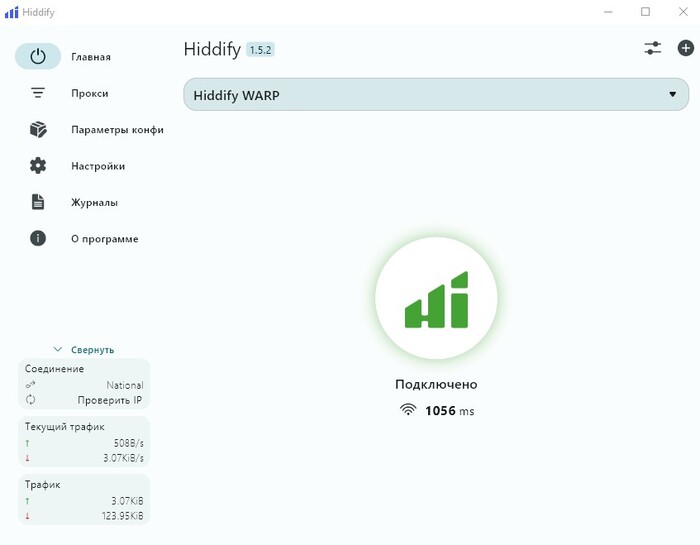The width and height of the screenshot is (700, 545).
Task: Open Настройки menu label
Action: click(x=98, y=166)
